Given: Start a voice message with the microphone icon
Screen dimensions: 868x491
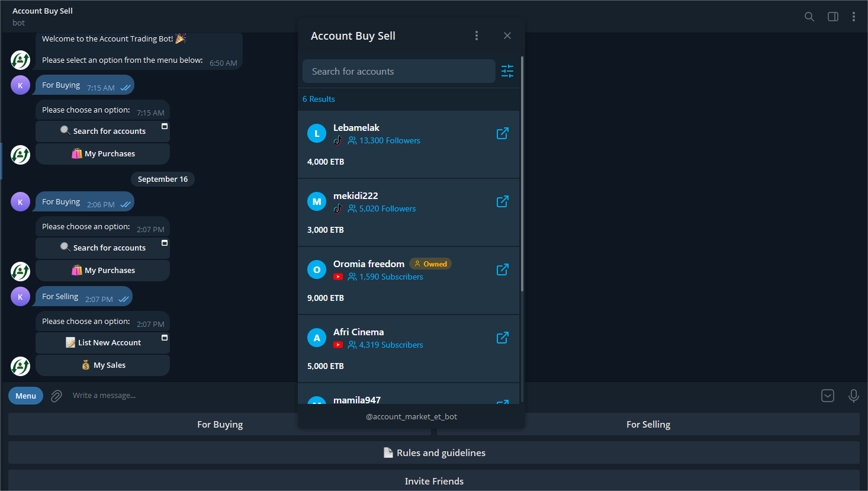Looking at the screenshot, I should [x=853, y=396].
